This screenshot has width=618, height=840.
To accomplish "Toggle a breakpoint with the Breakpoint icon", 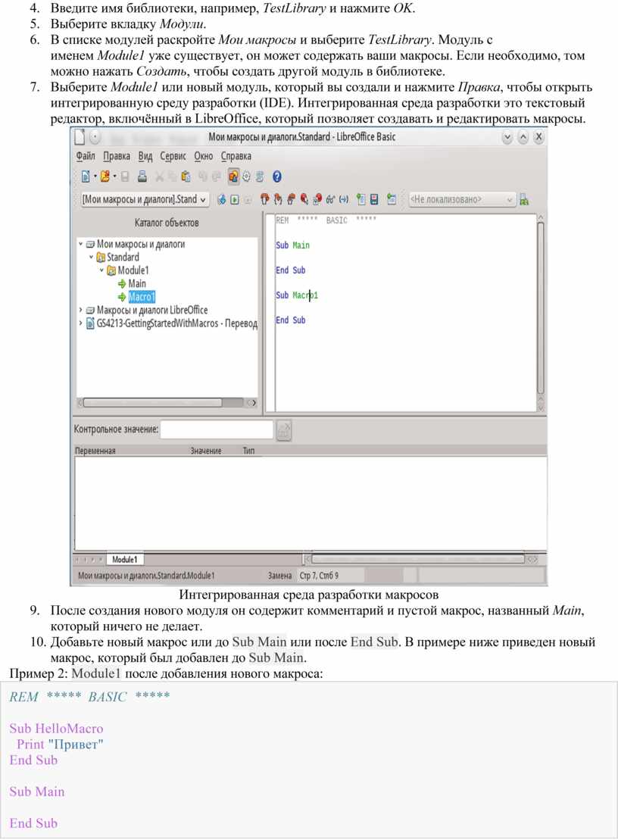I will click(x=304, y=199).
